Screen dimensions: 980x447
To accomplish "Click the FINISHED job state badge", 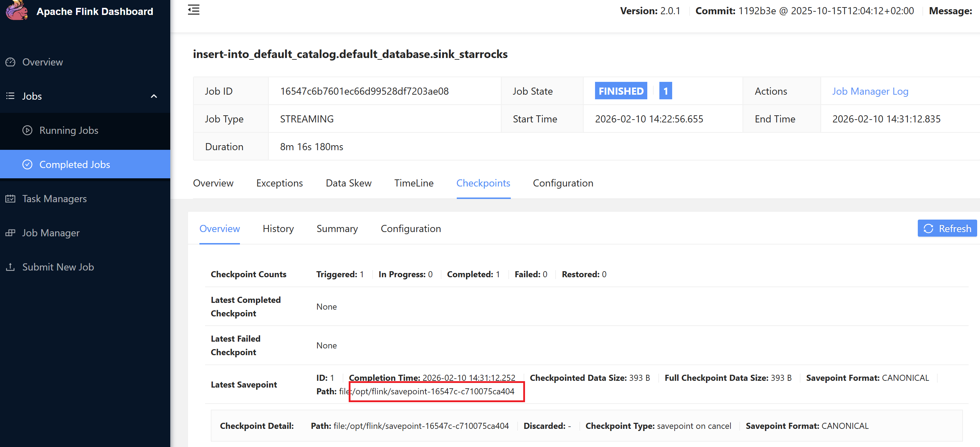I will click(x=621, y=91).
